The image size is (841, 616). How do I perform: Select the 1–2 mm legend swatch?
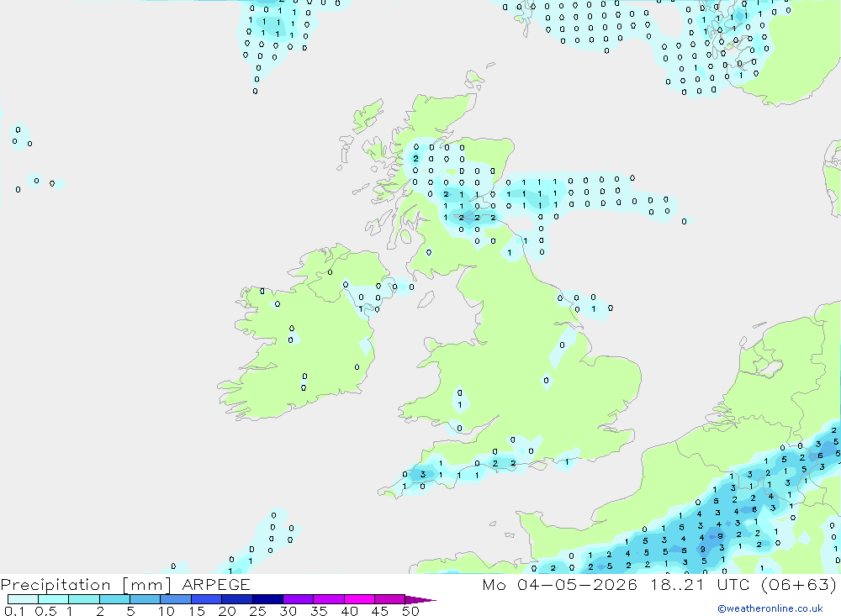coord(84,599)
